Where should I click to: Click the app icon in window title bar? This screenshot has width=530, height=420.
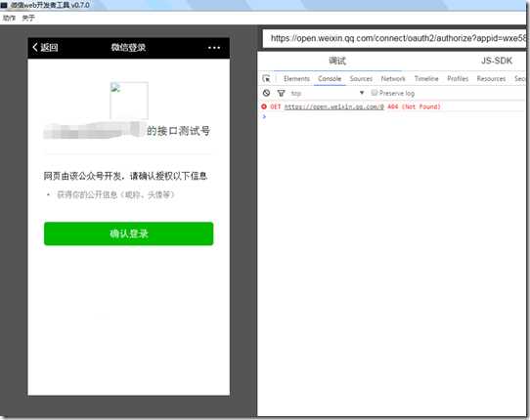click(4, 5)
